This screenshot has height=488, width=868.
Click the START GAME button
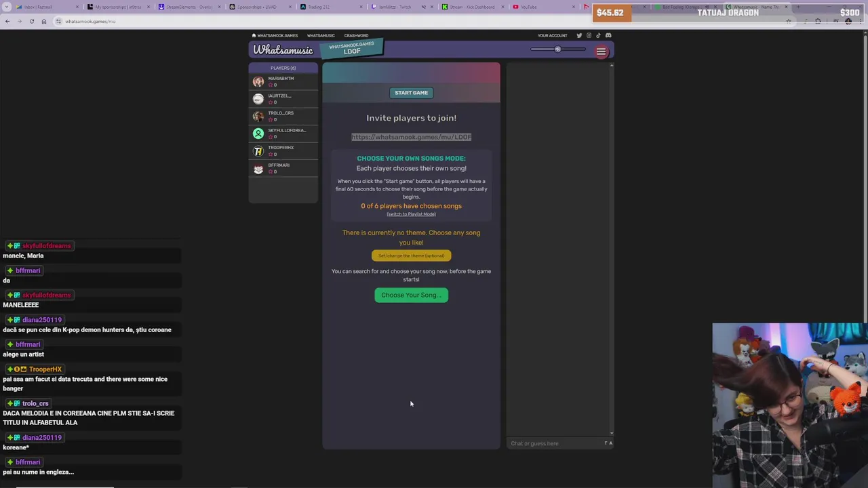(412, 93)
